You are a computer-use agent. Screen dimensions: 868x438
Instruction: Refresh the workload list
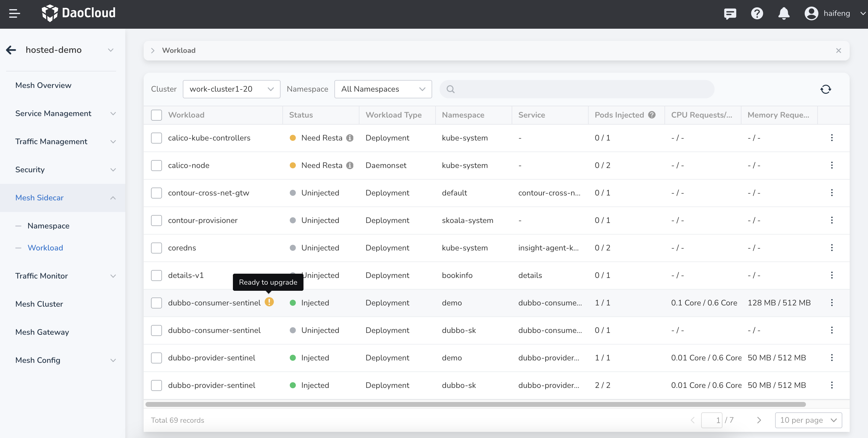[826, 89]
